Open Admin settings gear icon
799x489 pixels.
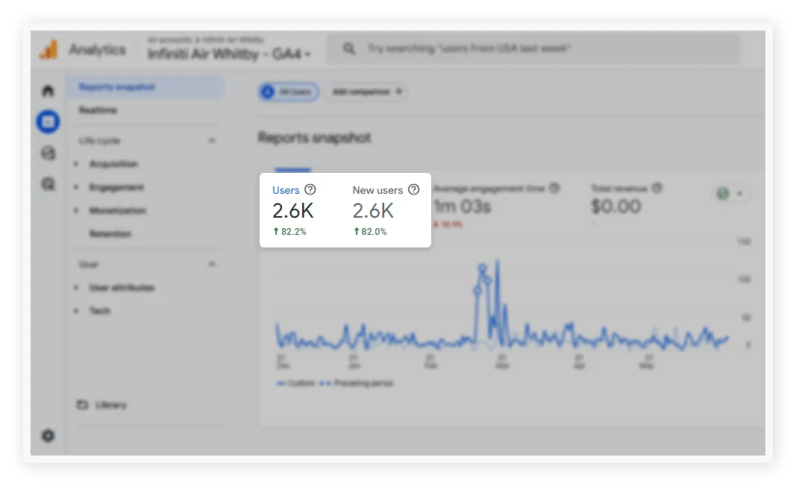click(x=48, y=436)
